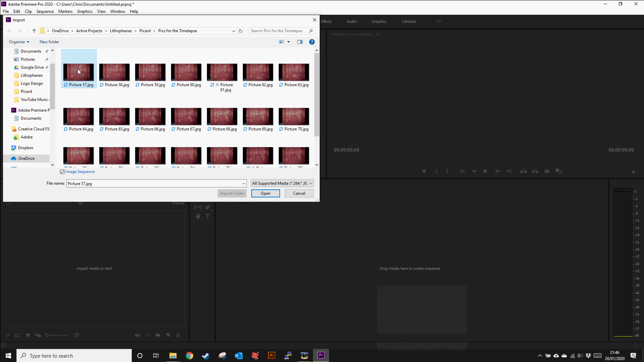Click the Import Folder button
644x362 pixels.
coord(232,193)
